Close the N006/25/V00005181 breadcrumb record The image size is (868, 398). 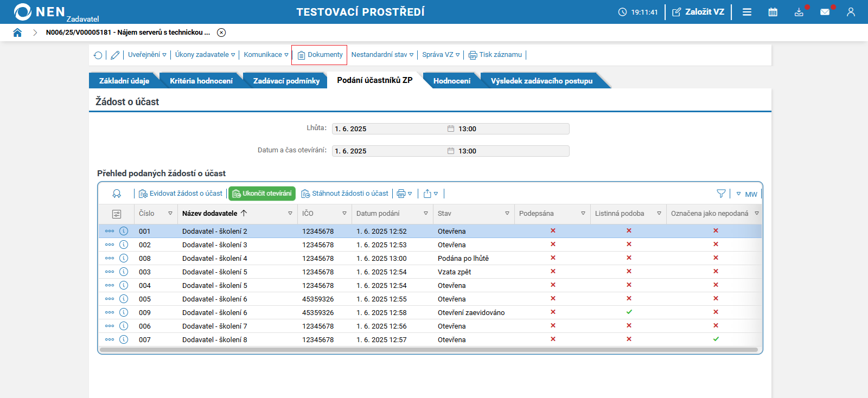[221, 33]
